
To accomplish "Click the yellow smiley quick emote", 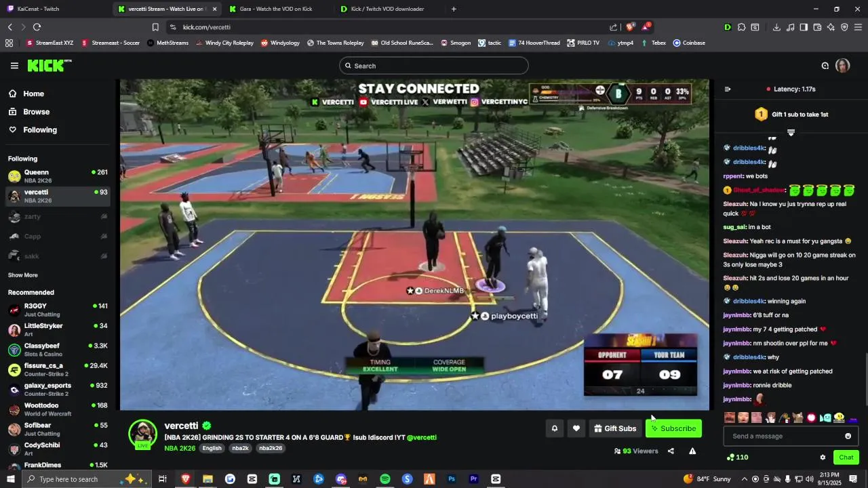I will (x=839, y=418).
